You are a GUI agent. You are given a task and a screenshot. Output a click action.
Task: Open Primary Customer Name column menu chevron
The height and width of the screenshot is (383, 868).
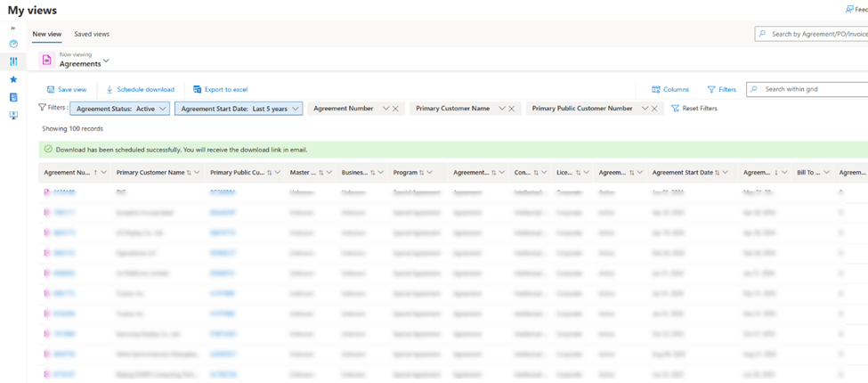197,173
